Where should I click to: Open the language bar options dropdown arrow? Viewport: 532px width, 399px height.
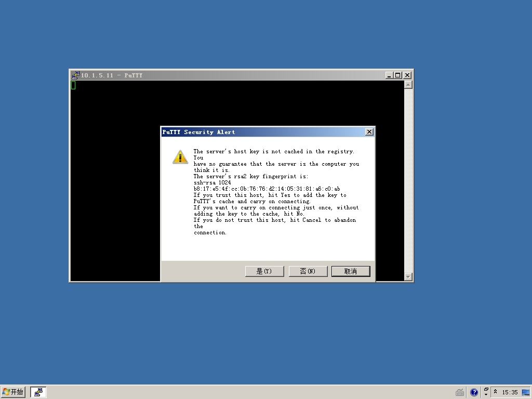coord(486,395)
